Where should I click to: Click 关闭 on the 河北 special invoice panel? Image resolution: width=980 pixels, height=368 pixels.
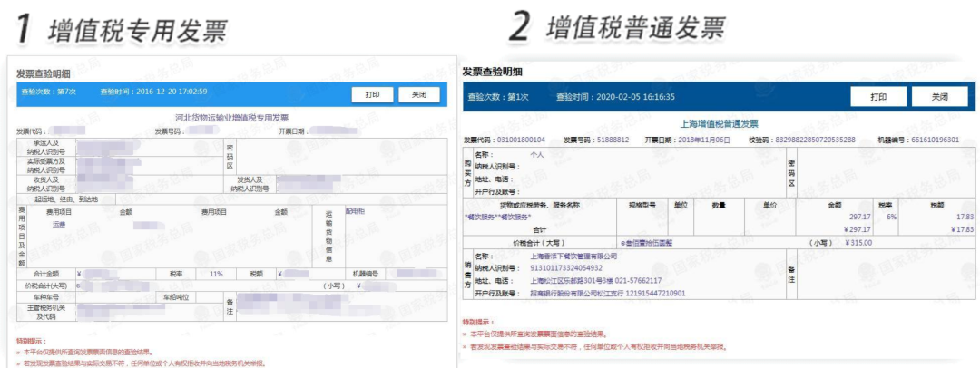click(418, 95)
